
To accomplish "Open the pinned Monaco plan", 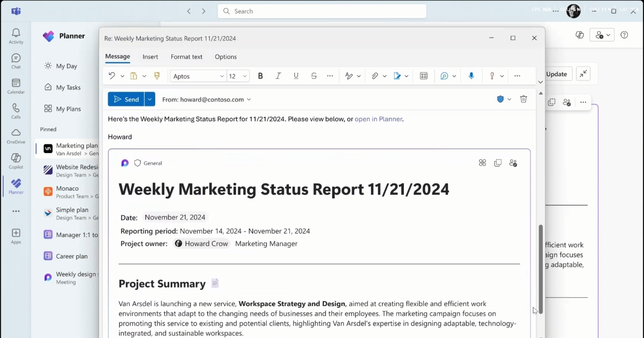I will [x=67, y=192].
